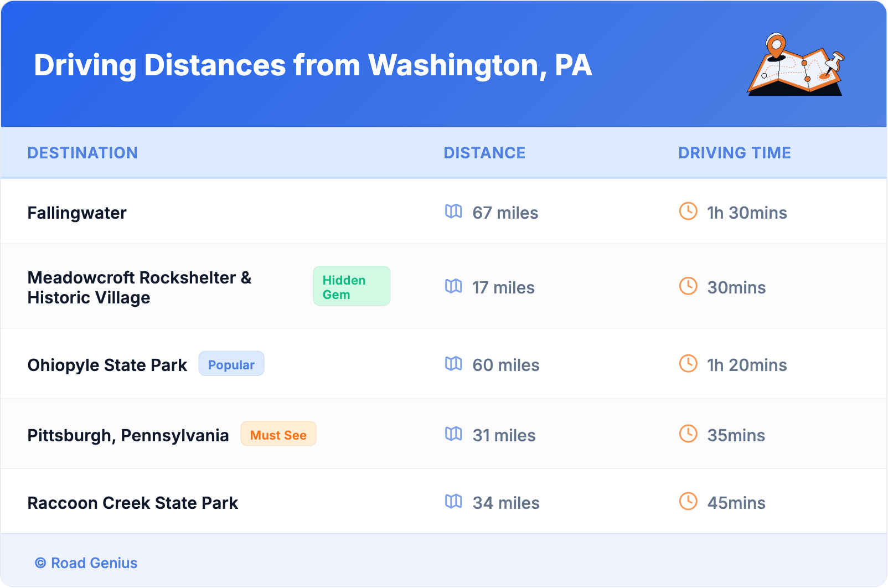Click the clock icon beside 1h 20mins

[688, 364]
